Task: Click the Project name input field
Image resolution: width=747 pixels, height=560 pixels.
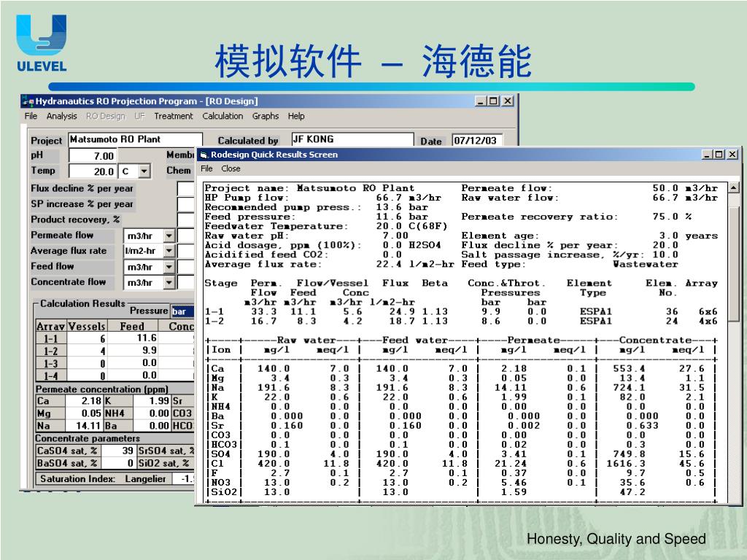Action: point(135,139)
